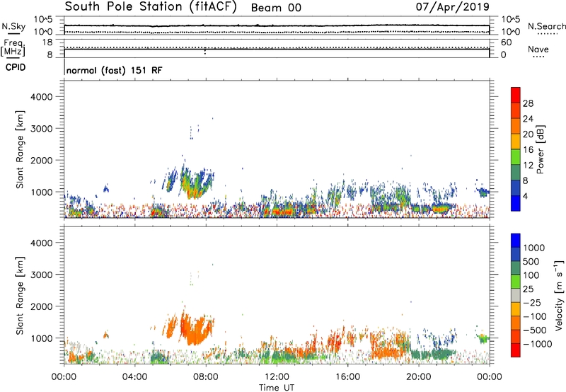Click the velocity panel 'Slant Range [km]' label
566x392 pixels.
tap(20, 296)
